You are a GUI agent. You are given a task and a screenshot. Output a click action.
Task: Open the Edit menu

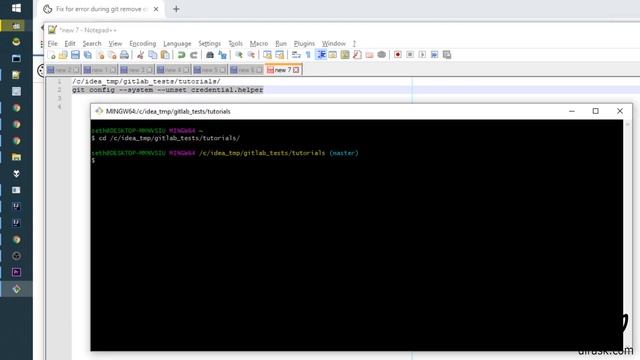70,43
